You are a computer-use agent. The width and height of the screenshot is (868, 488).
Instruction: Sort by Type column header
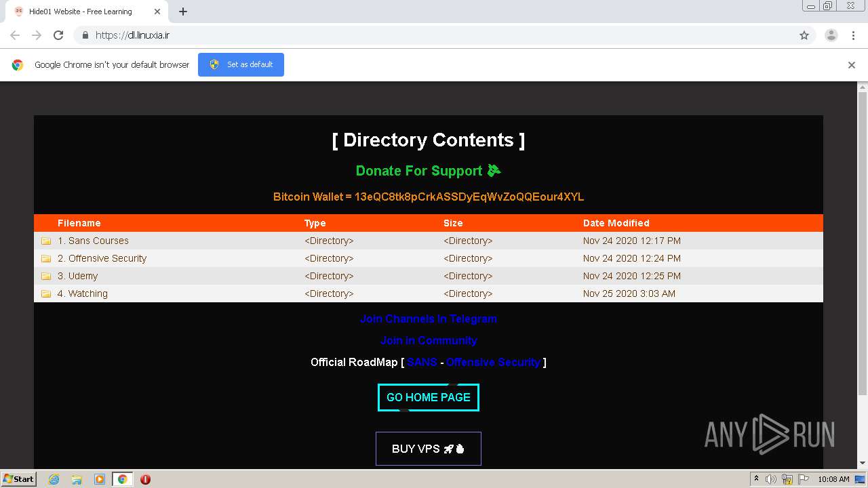[x=315, y=223]
